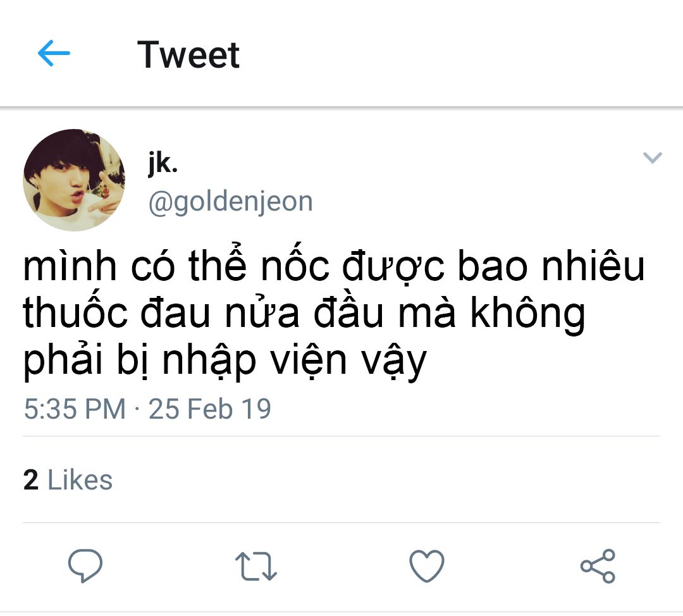Open the @goldenjeon profile handle
This screenshot has height=616, width=683.
230,202
